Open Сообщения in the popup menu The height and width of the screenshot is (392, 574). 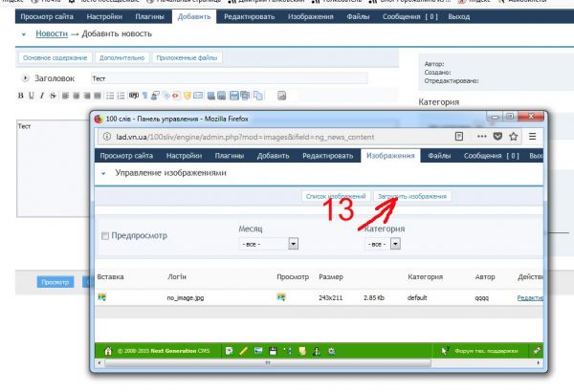(x=492, y=156)
